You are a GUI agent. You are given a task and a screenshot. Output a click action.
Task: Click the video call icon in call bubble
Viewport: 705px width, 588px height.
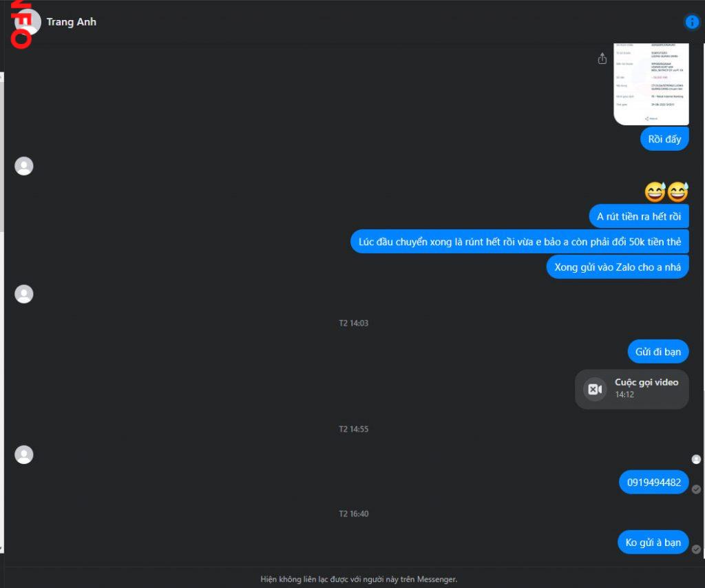(595, 389)
